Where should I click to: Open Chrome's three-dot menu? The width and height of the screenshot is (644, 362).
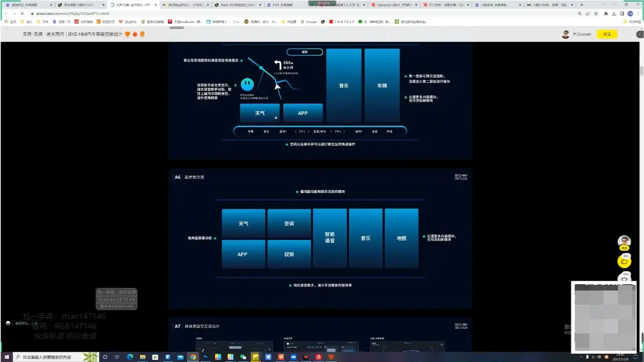click(638, 13)
